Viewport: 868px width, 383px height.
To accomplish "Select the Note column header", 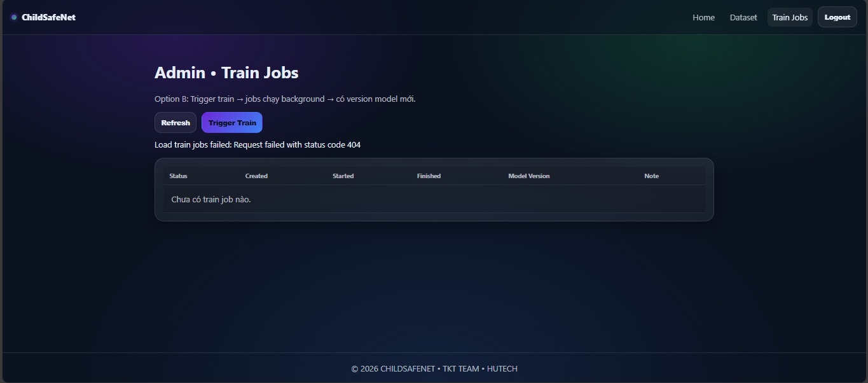I will tap(651, 176).
